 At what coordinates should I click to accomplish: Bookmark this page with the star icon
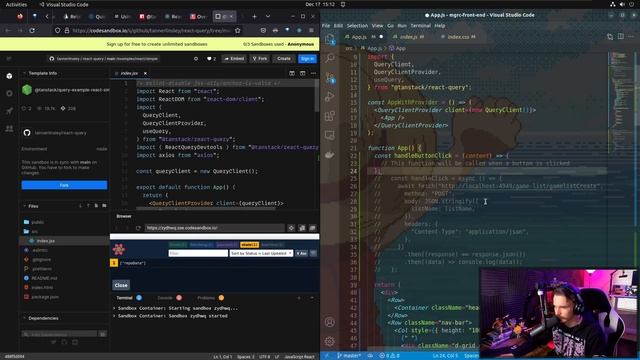[238, 30]
